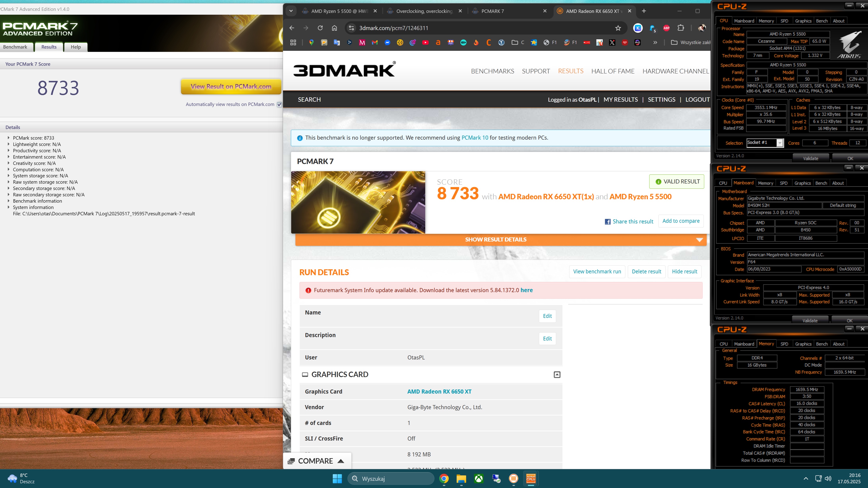Screen dimensions: 868x488
Task: Reload the 3dmark.com page in Chrome
Action: click(320, 28)
